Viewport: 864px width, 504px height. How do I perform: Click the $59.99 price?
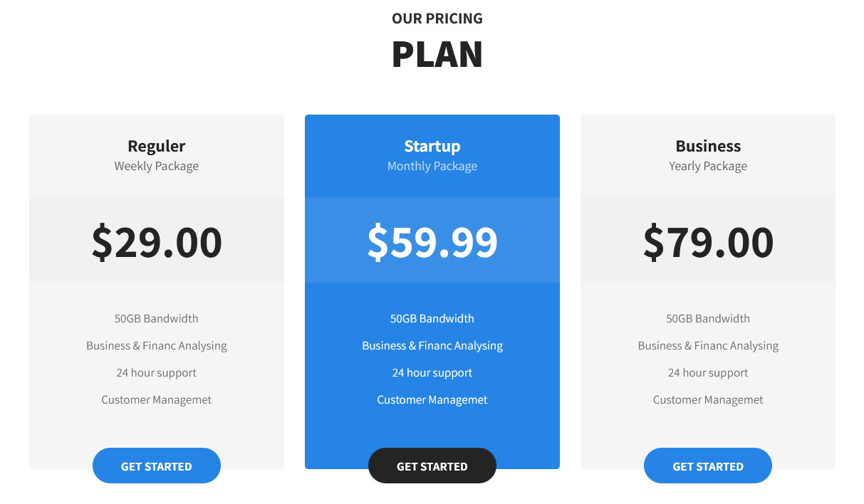click(x=432, y=242)
